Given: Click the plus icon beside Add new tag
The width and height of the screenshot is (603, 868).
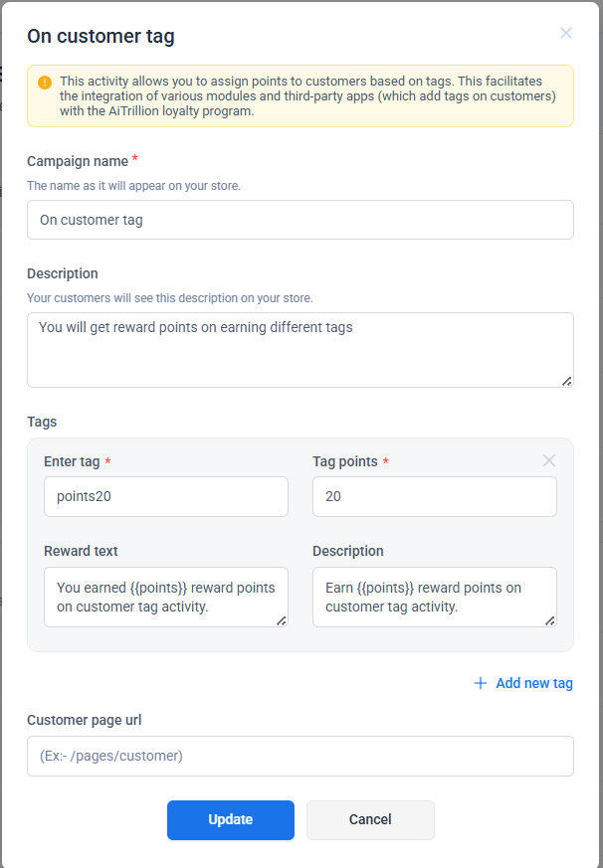Looking at the screenshot, I should pos(481,683).
